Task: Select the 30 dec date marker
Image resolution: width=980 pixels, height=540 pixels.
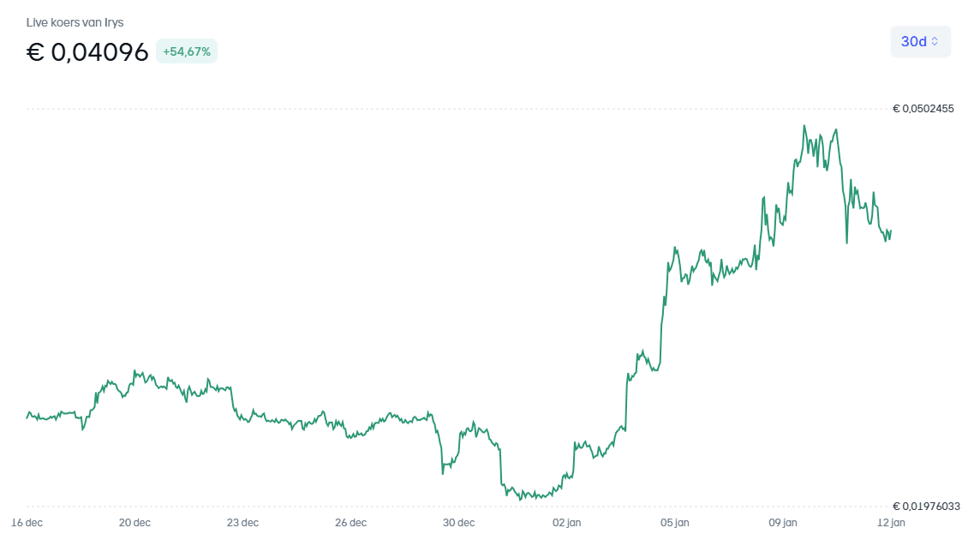Action: pos(459,523)
